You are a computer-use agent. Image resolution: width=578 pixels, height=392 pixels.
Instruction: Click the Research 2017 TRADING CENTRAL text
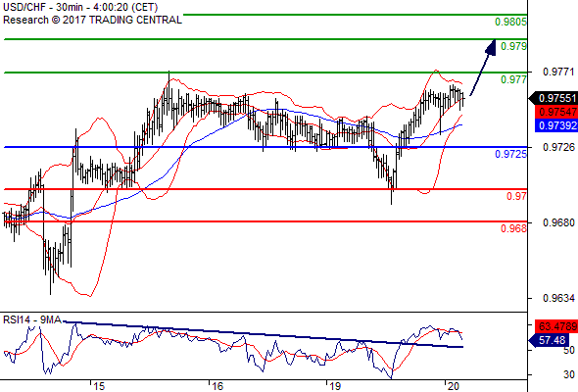pos(92,20)
